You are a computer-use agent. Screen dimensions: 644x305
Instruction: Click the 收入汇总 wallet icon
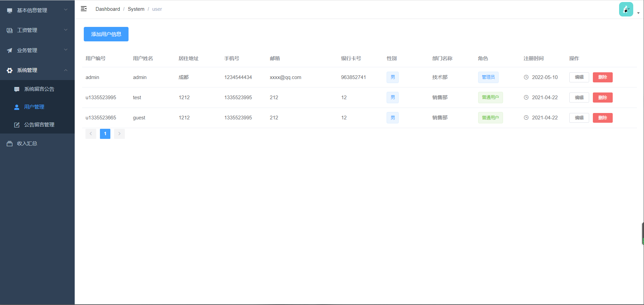[x=10, y=144]
